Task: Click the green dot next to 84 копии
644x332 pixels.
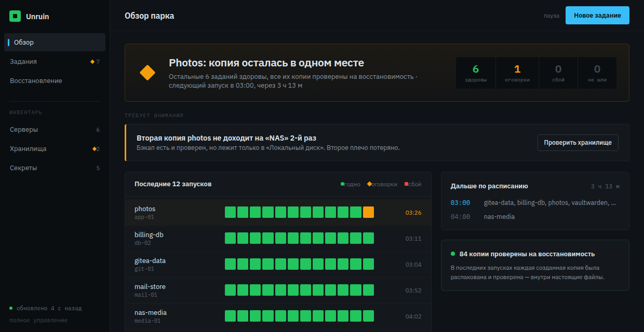Action: [x=453, y=254]
